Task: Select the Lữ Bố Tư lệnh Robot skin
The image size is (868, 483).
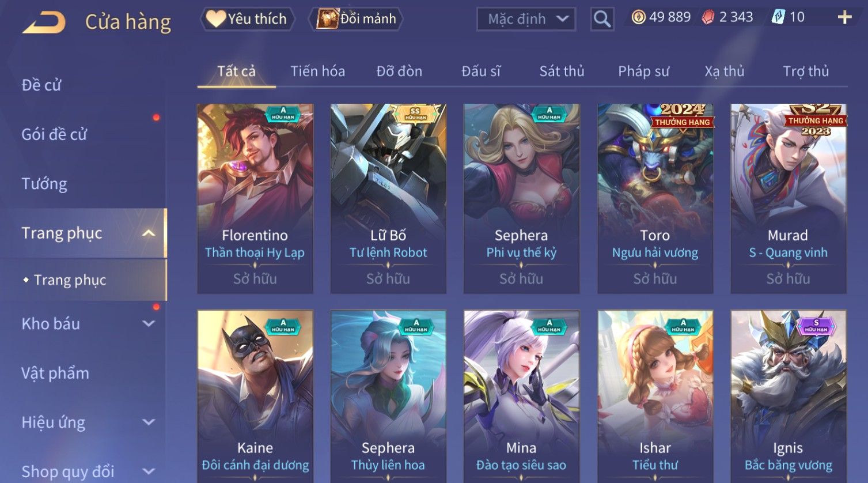Action: (388, 199)
